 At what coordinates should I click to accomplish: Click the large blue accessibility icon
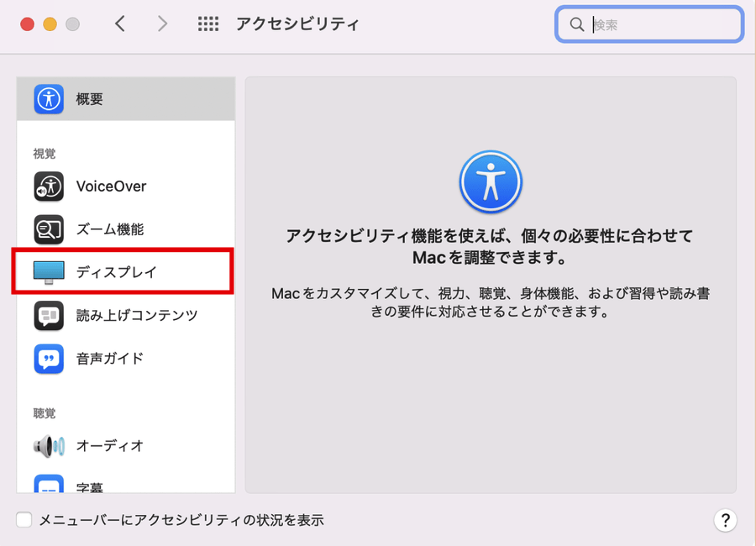[491, 181]
